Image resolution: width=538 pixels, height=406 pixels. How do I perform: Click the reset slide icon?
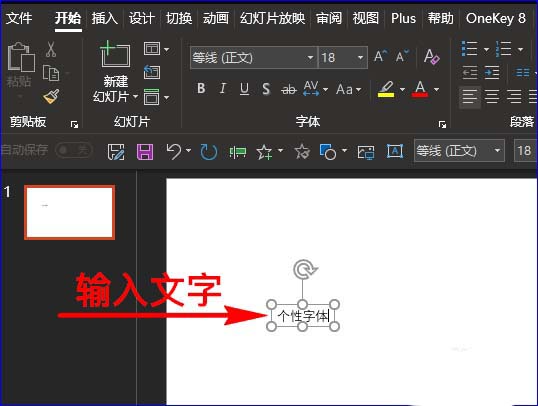click(x=152, y=72)
